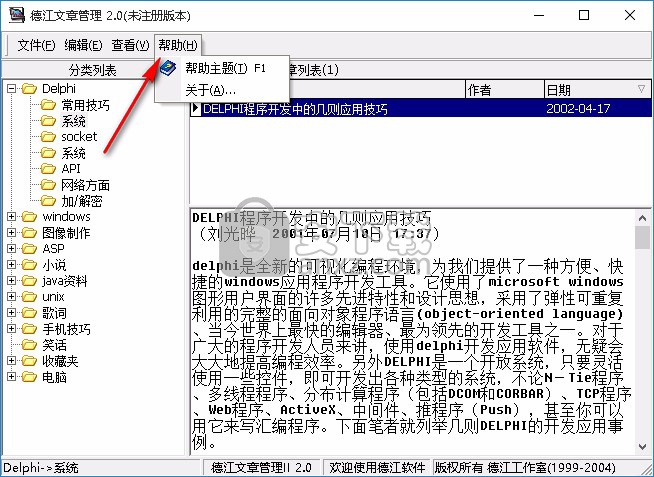
Task: Select the 网络方面 category label
Action: click(86, 185)
